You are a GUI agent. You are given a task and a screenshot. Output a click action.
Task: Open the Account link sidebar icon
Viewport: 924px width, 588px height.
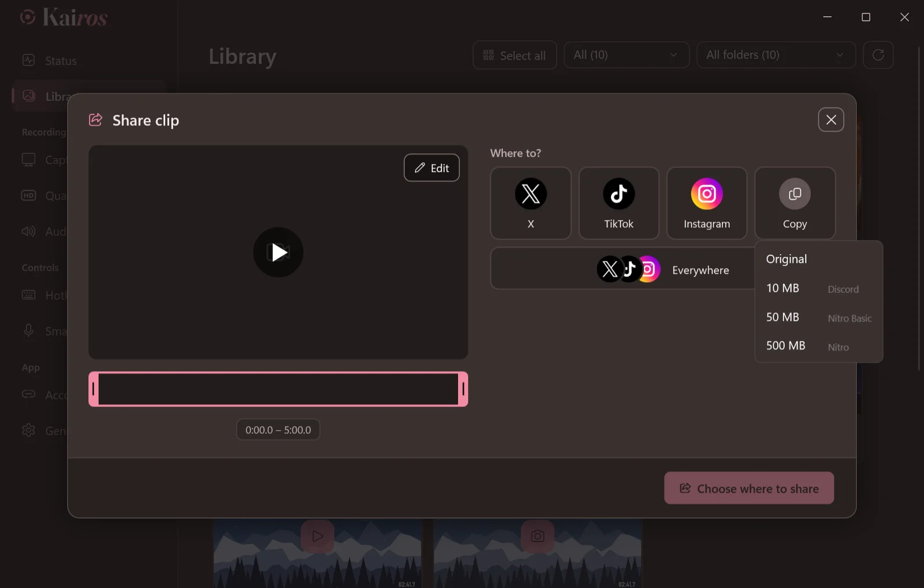28,394
